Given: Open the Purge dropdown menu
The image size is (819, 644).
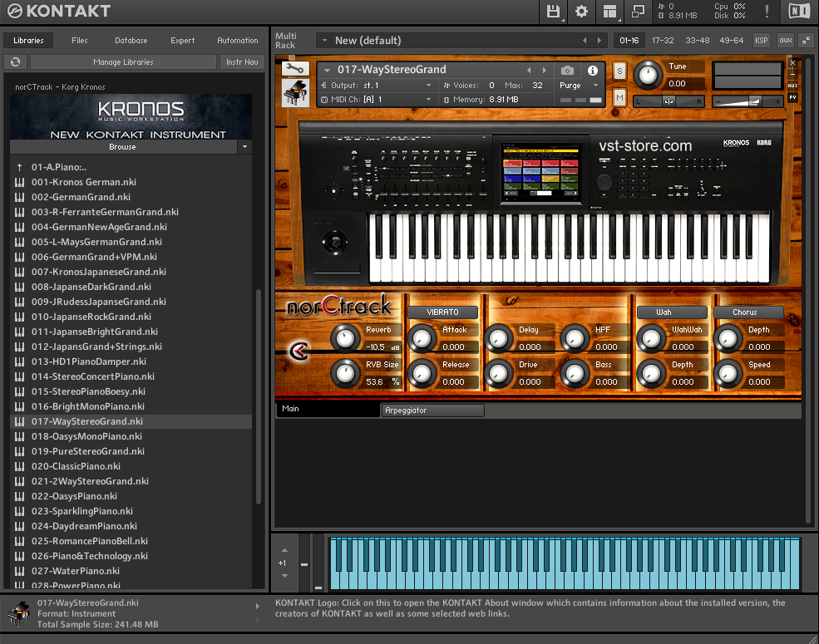Looking at the screenshot, I should tap(579, 86).
